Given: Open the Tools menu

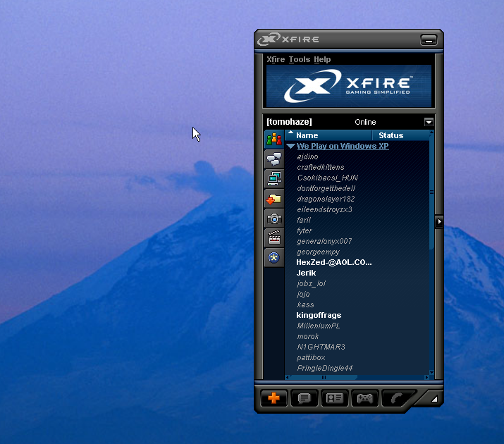Looking at the screenshot, I should click(299, 59).
